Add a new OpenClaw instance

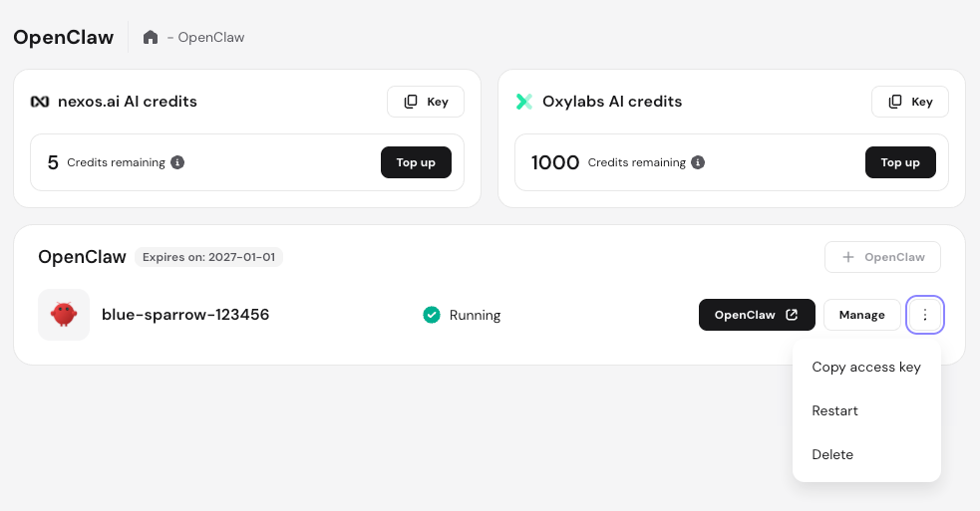pos(882,257)
